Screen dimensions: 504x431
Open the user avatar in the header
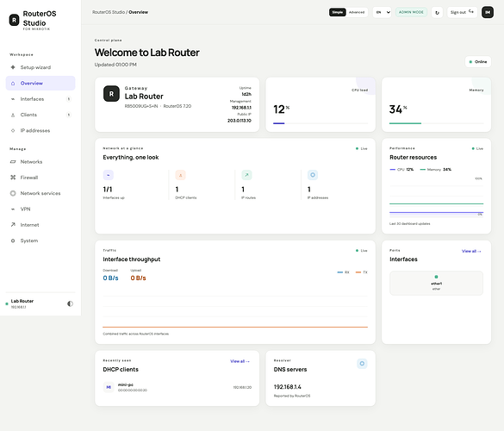pyautogui.click(x=488, y=12)
